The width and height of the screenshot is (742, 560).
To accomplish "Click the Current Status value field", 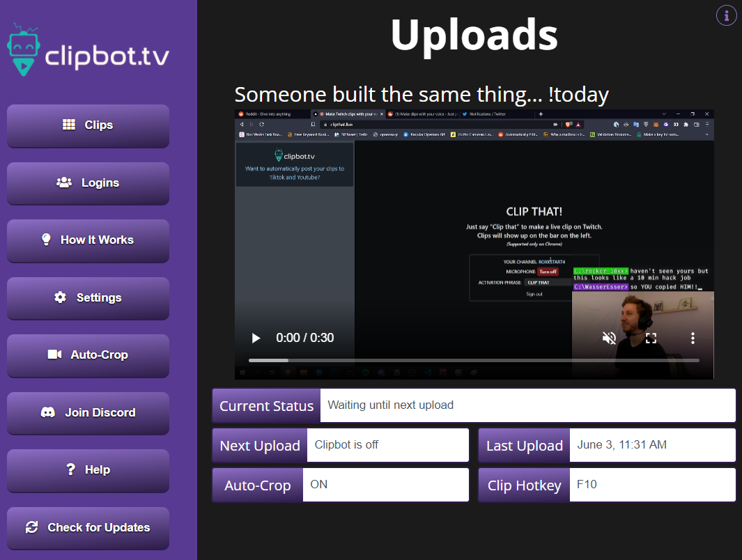I will [x=527, y=405].
